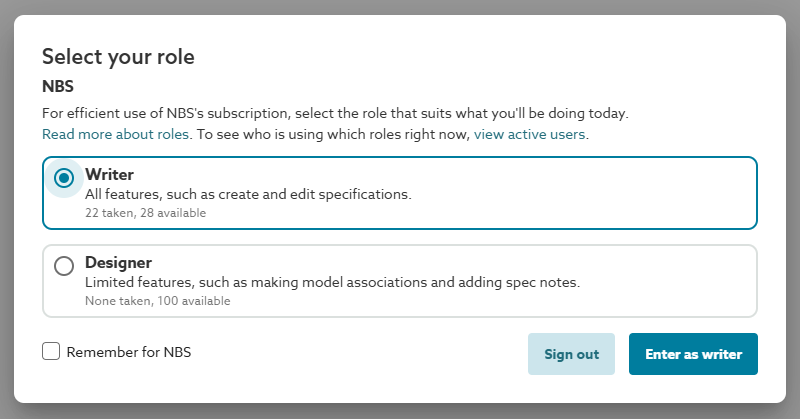The width and height of the screenshot is (800, 419).
Task: Click the 'For efficient use' instruction sentence
Action: (335, 114)
